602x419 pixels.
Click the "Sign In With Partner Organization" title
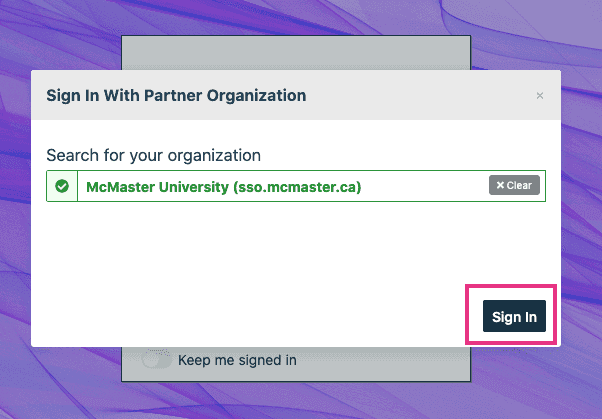(176, 96)
